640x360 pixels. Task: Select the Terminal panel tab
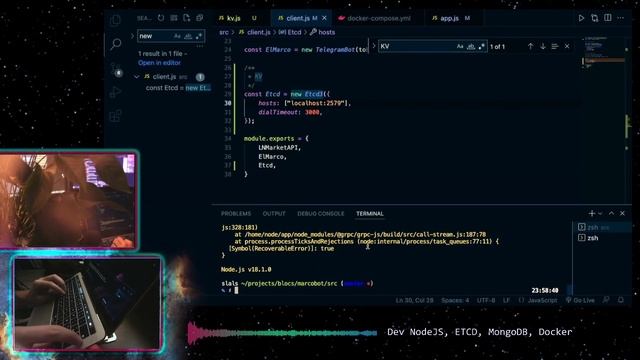(370, 213)
